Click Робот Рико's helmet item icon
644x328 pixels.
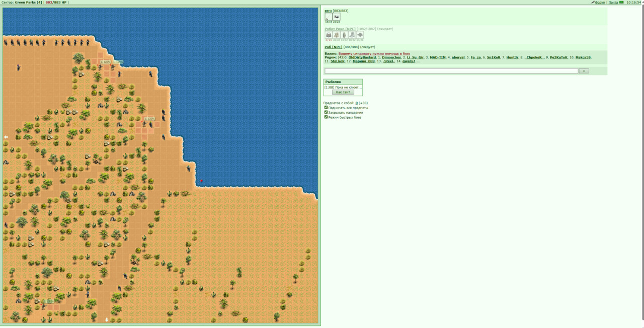click(x=329, y=35)
